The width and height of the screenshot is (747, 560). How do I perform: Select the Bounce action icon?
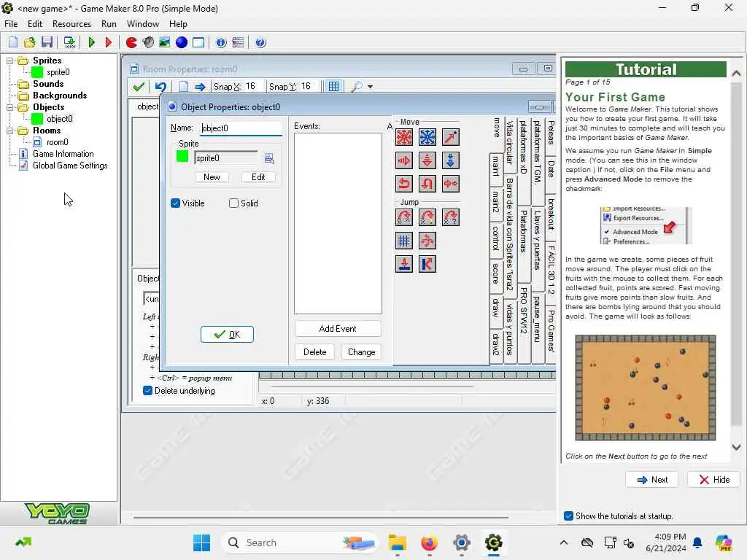click(427, 264)
